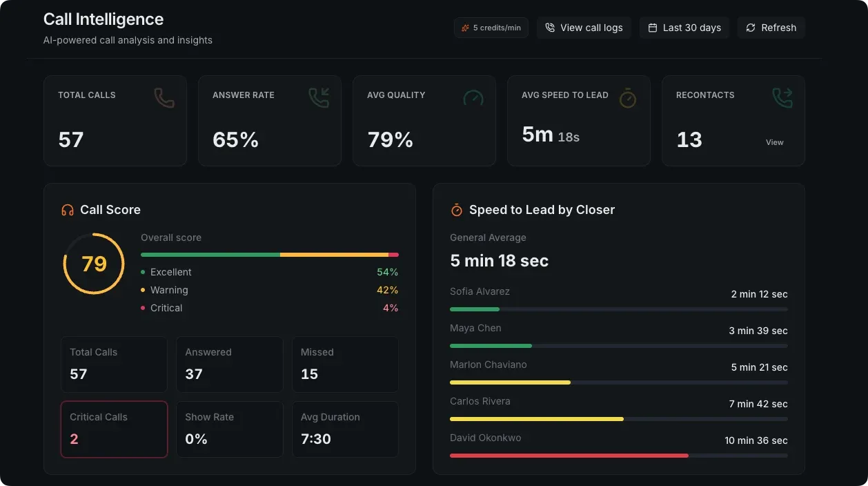This screenshot has height=486, width=868.
Task: Click the incoming call icon in Answer Rate card
Action: click(x=319, y=98)
